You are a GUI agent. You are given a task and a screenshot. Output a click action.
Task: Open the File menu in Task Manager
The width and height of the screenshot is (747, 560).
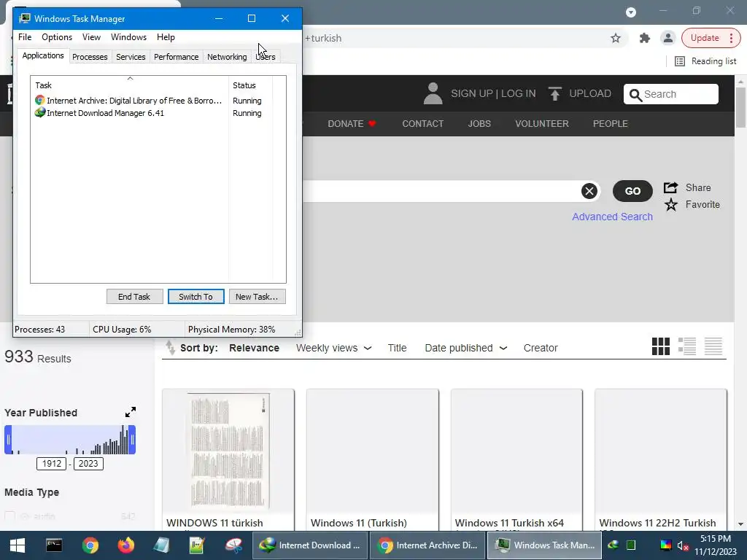pyautogui.click(x=25, y=37)
